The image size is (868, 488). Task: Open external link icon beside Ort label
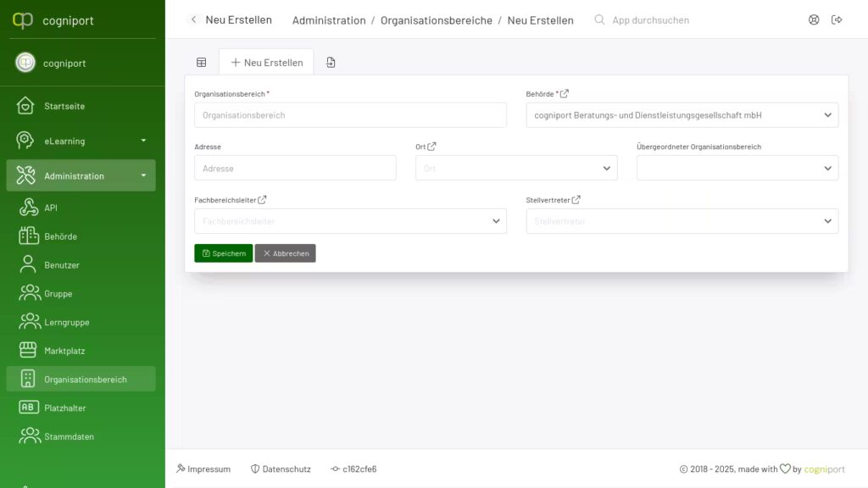click(431, 147)
